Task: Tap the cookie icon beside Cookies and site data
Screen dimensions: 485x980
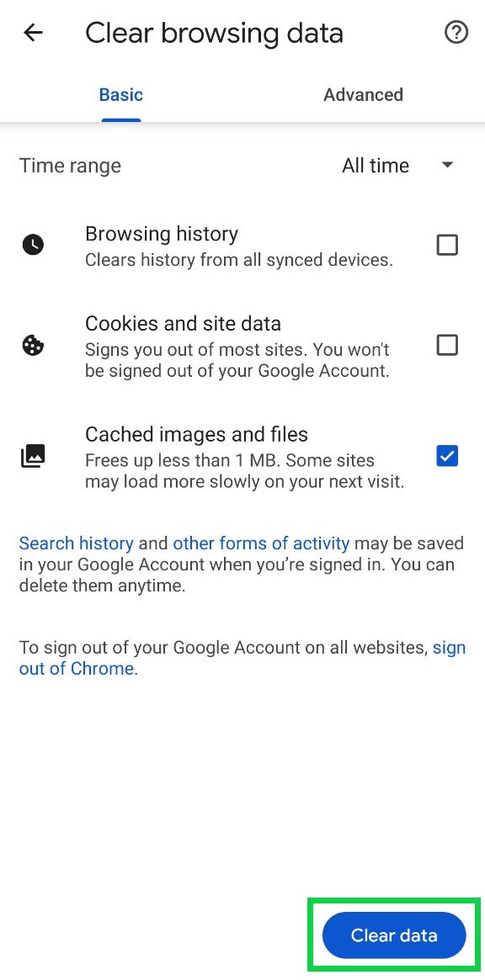Action: [x=33, y=345]
